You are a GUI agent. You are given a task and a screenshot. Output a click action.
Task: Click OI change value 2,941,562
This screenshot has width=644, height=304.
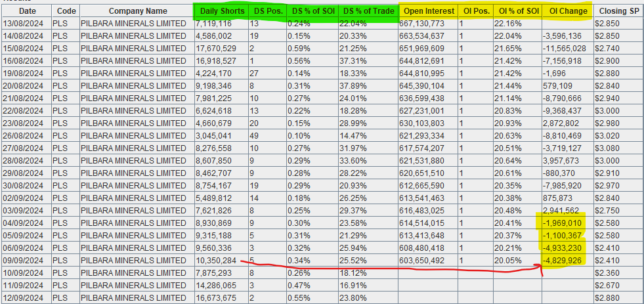point(561,211)
